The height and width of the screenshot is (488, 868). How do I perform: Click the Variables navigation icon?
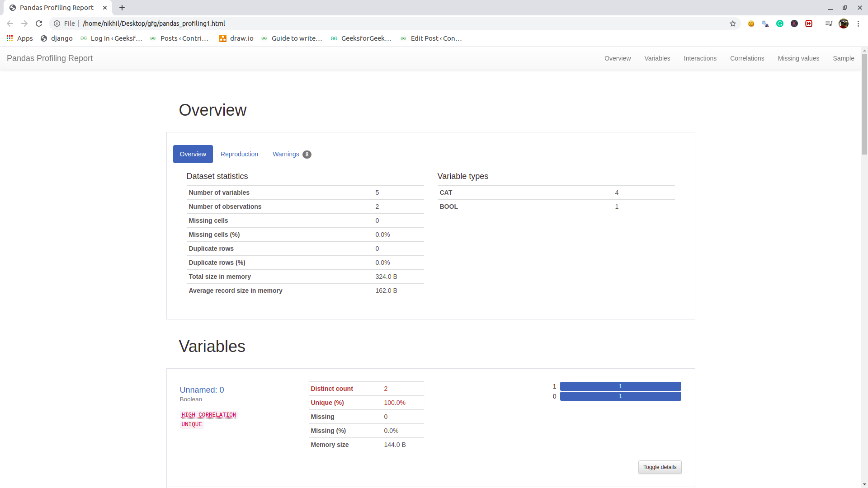pos(657,58)
